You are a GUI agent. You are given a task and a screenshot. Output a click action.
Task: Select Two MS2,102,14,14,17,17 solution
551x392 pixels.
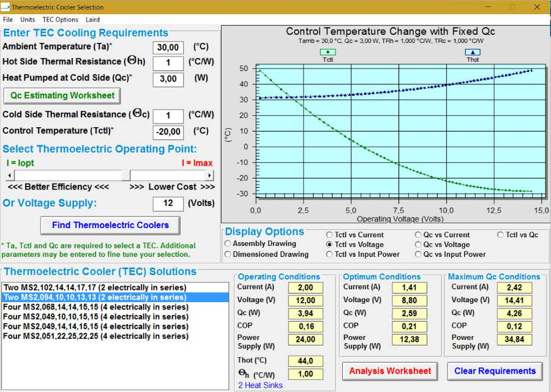(115, 287)
